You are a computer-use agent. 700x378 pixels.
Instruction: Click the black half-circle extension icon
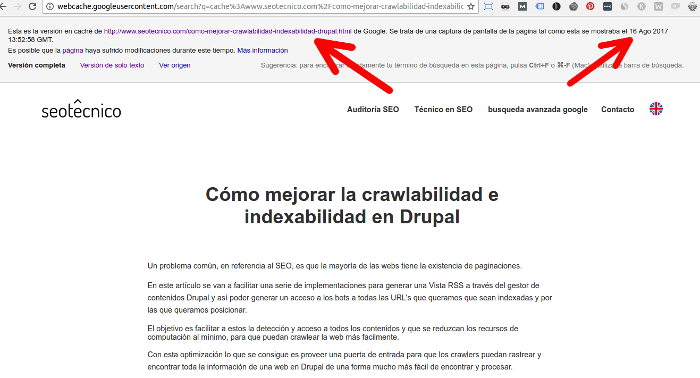[556, 7]
